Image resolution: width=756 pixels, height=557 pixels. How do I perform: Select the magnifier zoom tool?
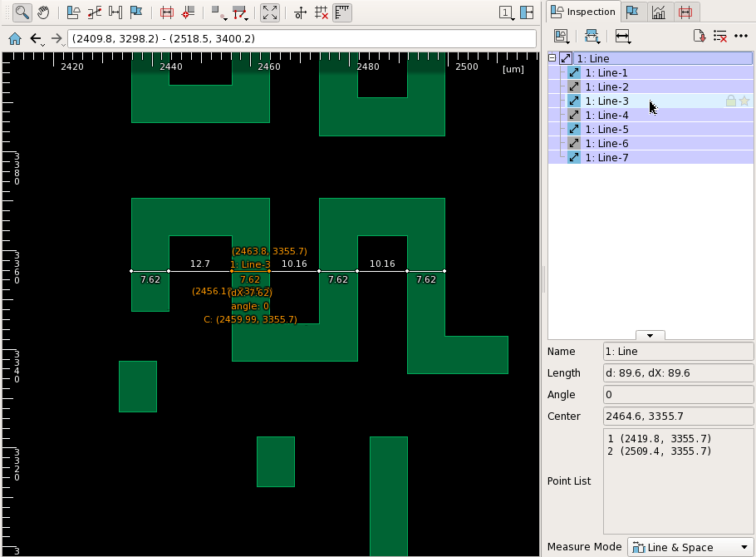point(22,12)
